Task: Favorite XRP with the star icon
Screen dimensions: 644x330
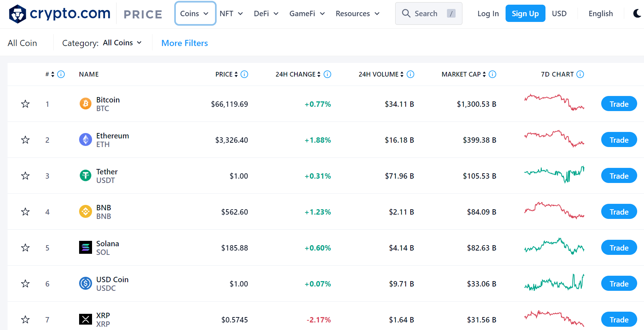Action: pos(25,320)
